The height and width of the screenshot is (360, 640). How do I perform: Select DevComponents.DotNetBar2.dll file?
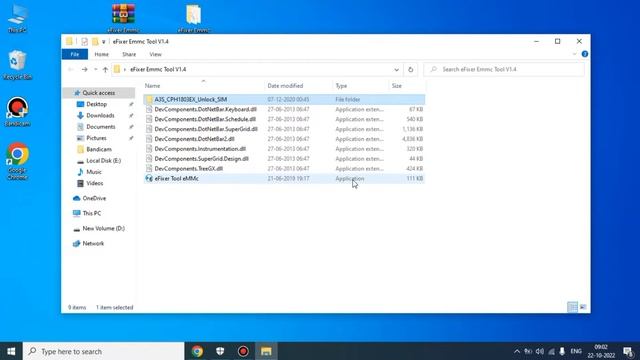tap(284, 139)
